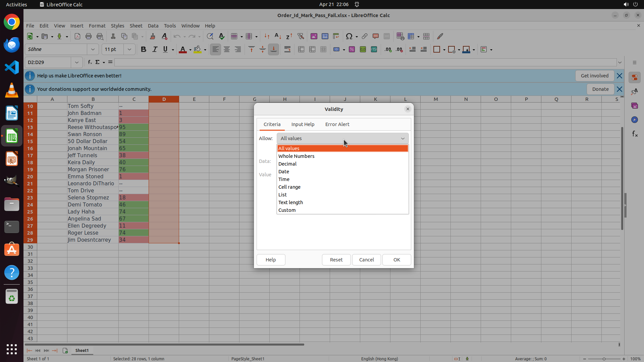This screenshot has height=362, width=644.
Task: Click the Get involved button
Action: (x=594, y=76)
